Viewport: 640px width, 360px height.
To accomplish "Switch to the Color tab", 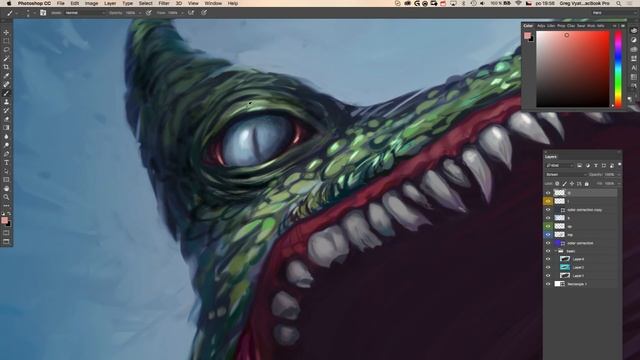I will (x=528, y=26).
